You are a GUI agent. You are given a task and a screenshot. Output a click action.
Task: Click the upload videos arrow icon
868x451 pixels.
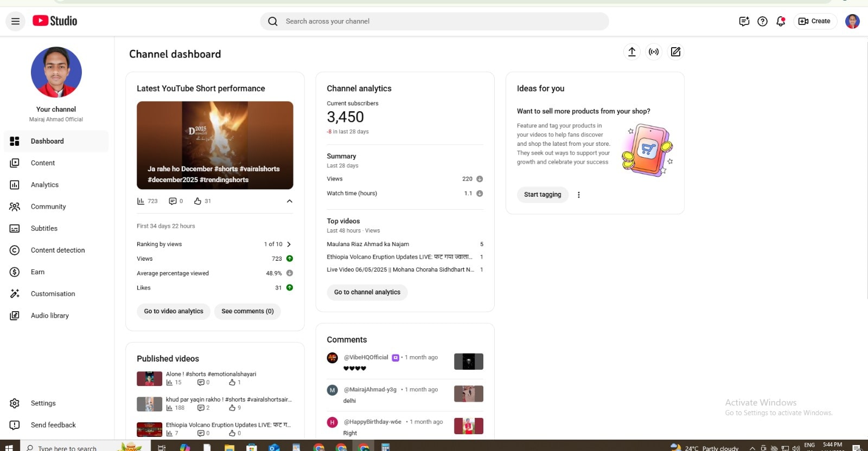(632, 51)
